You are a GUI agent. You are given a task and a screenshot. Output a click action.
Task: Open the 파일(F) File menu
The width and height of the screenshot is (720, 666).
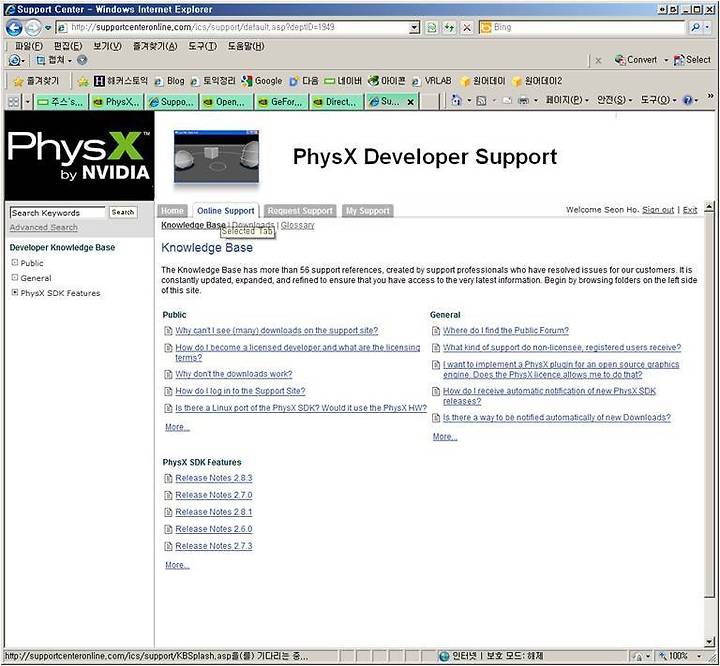tap(28, 46)
